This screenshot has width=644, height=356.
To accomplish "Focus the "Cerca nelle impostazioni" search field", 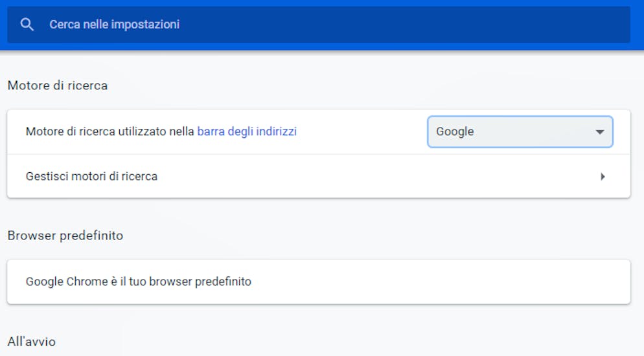I will 319,25.
